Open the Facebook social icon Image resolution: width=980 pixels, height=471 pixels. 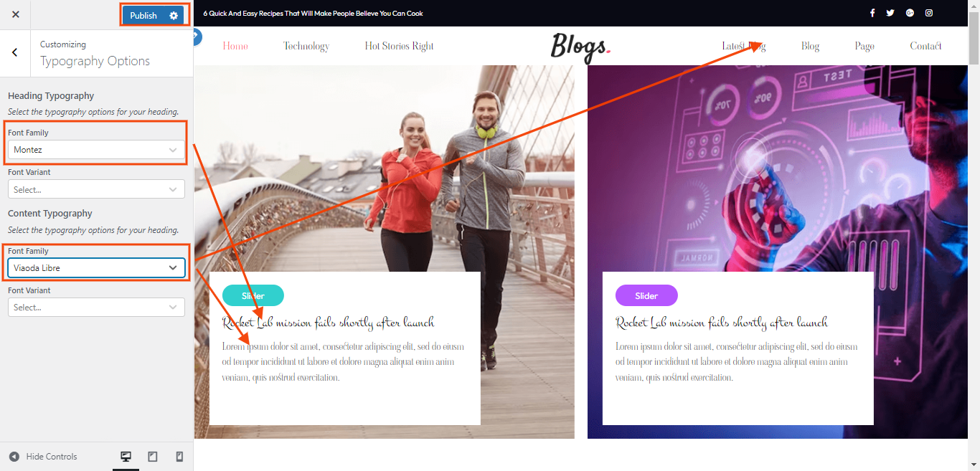872,13
